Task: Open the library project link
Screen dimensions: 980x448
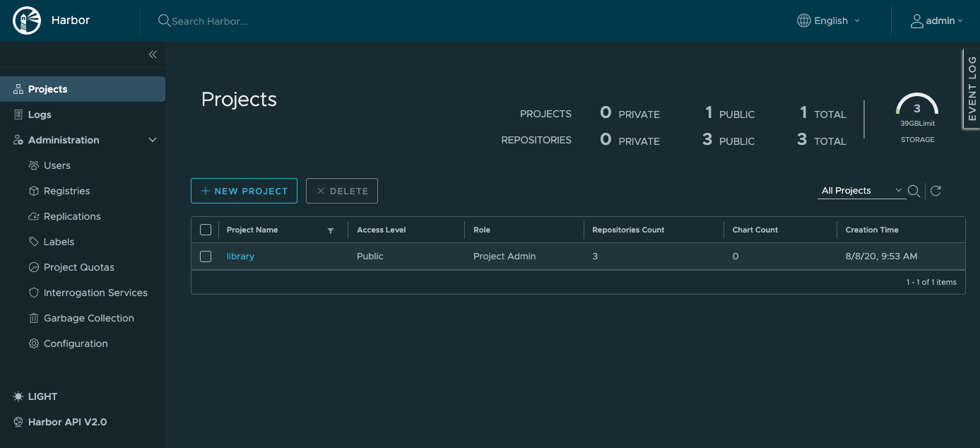Action: 240,257
